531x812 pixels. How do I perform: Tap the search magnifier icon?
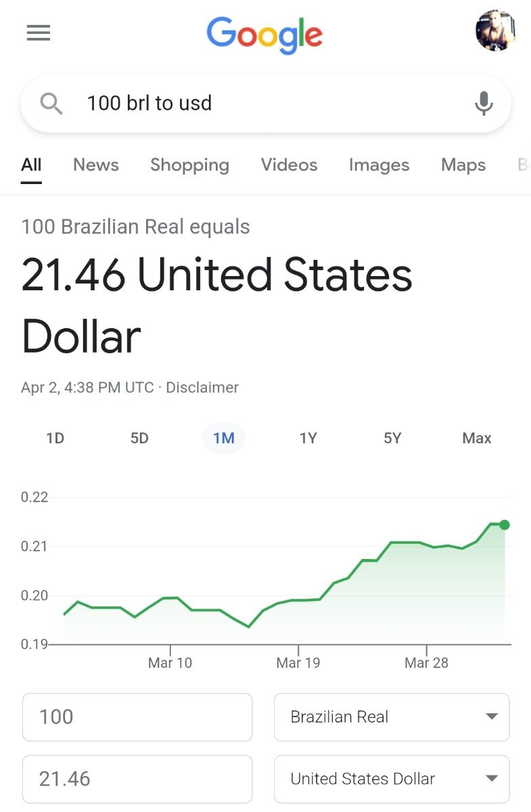pos(51,104)
